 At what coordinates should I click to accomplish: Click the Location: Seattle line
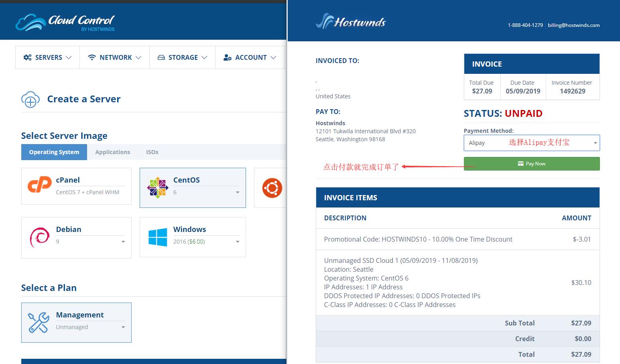pyautogui.click(x=349, y=269)
